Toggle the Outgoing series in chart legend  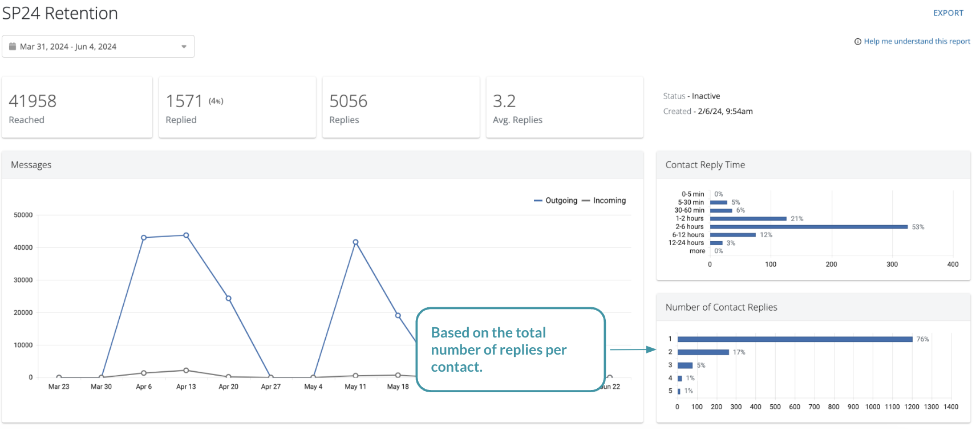click(556, 201)
